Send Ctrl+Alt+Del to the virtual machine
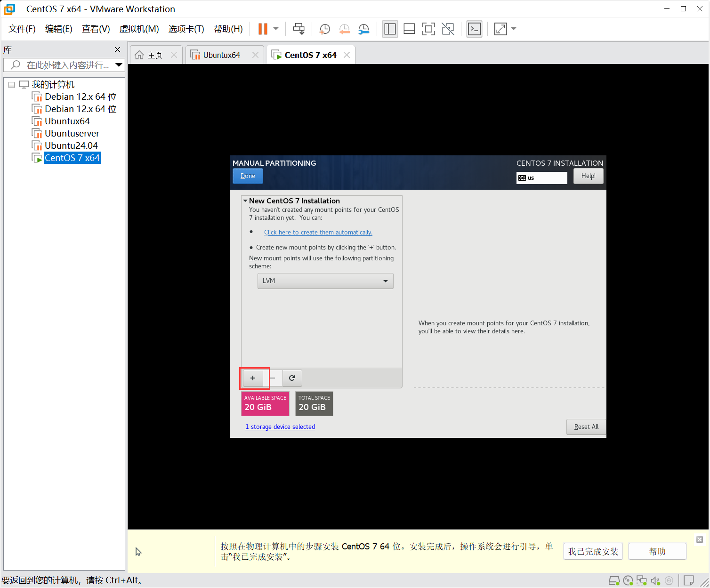 coord(299,29)
